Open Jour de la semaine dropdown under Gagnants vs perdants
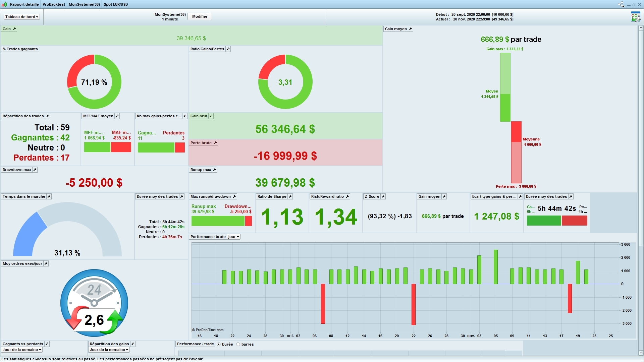 click(x=22, y=350)
